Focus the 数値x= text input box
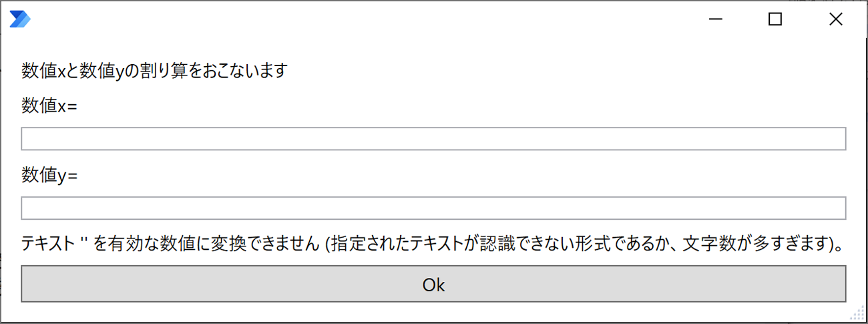868x324 pixels. coord(434,139)
